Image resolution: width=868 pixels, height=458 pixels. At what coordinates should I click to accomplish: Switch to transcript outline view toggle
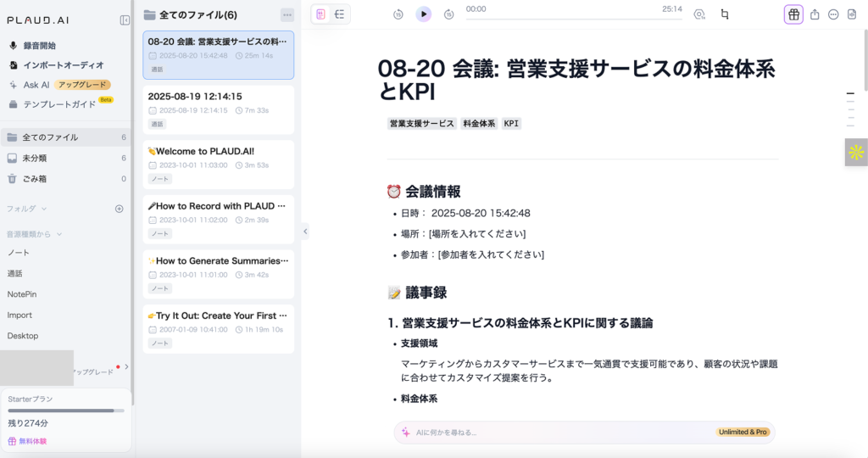[x=340, y=14]
